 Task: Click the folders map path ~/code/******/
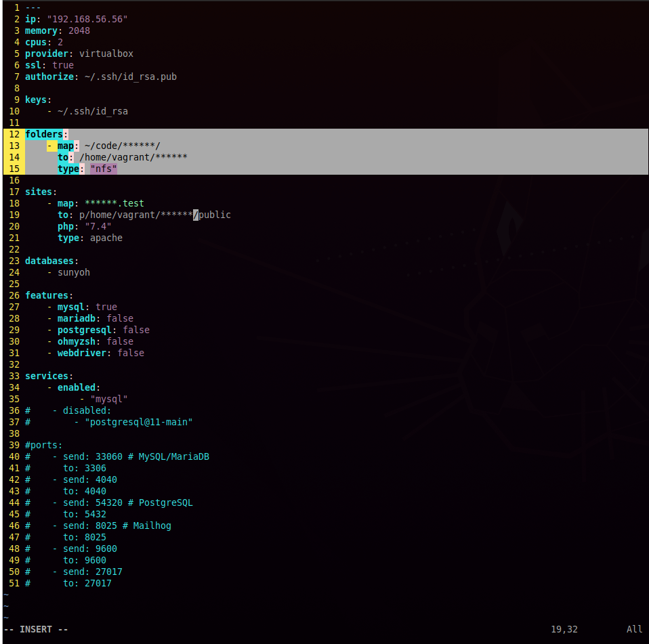122,146
